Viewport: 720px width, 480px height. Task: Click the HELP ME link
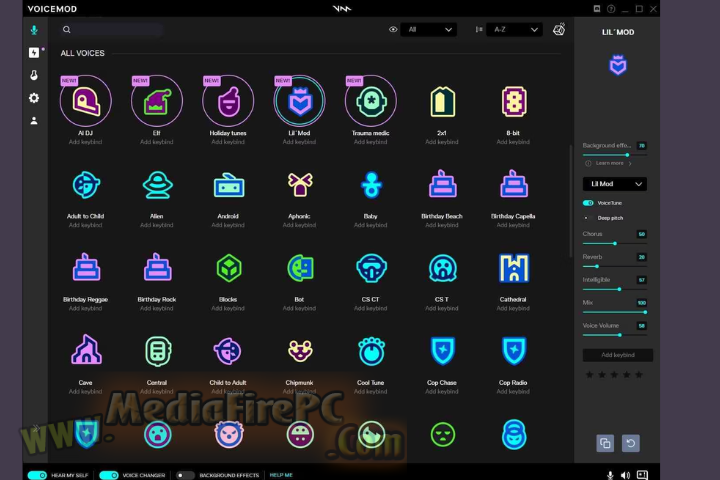[x=281, y=475]
